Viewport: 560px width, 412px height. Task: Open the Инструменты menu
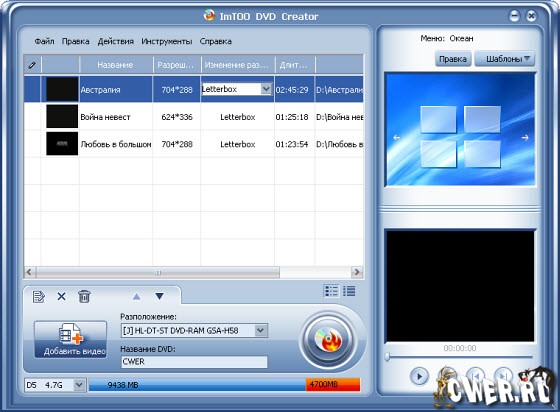click(166, 41)
